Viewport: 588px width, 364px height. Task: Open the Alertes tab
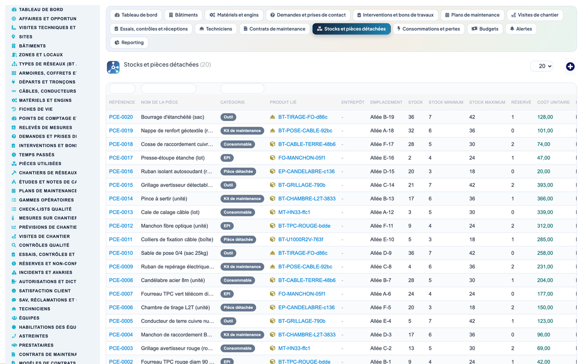521,29
